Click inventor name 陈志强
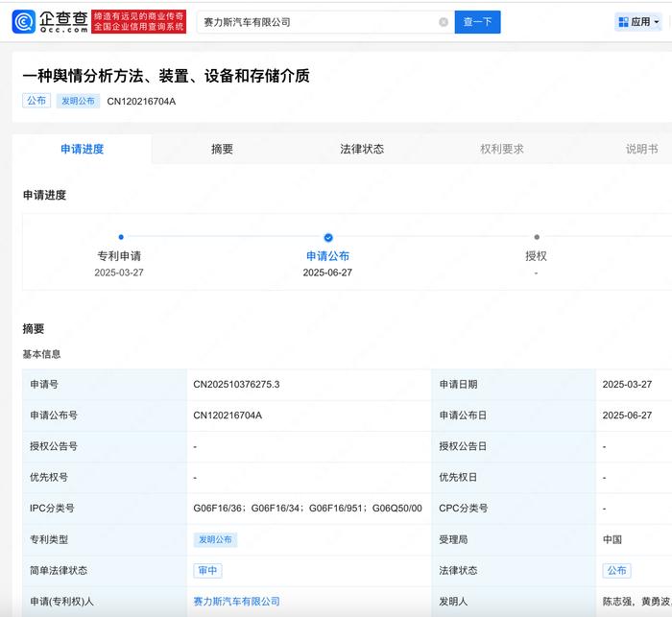This screenshot has width=672, height=617. tap(617, 602)
